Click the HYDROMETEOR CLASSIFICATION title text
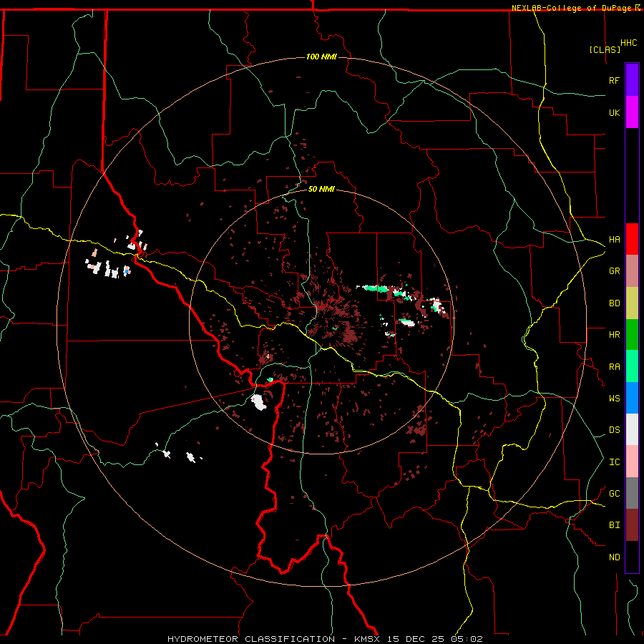Image resolution: width=644 pixels, height=644 pixels. (251, 639)
